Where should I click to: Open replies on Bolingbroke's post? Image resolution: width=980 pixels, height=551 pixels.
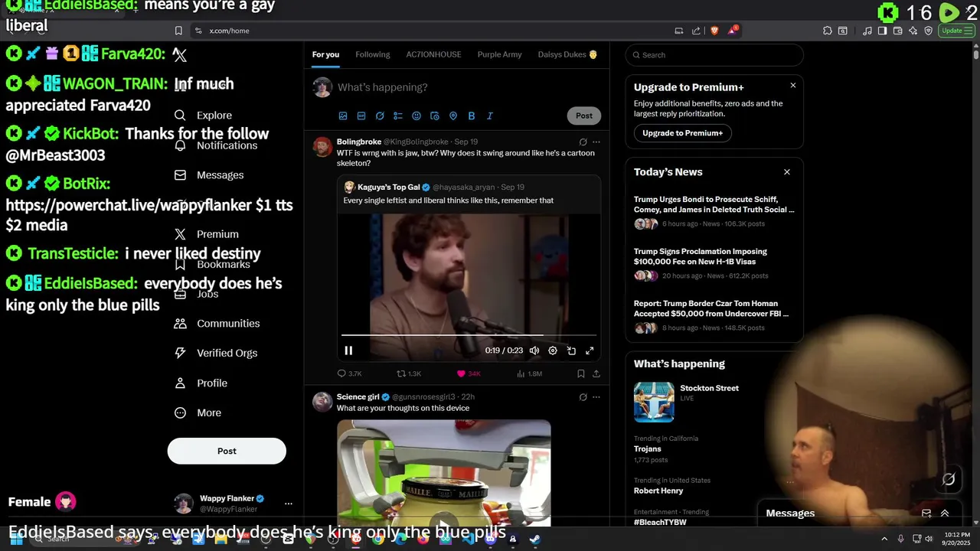[x=349, y=373]
